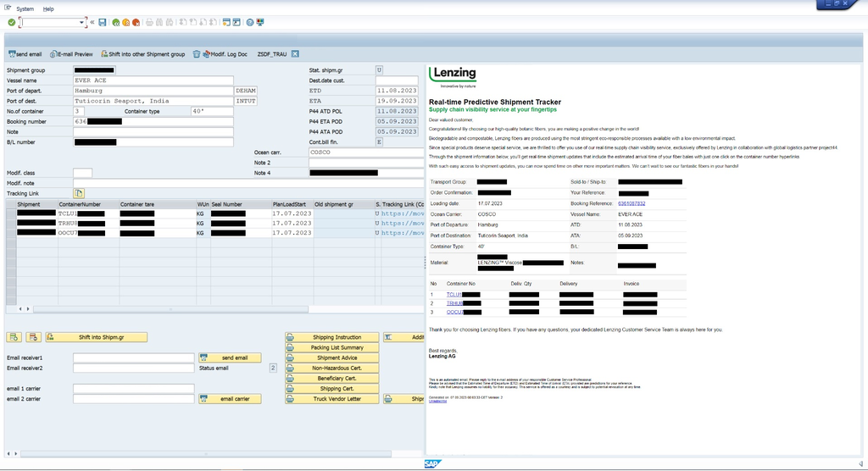Click the orange Exit icon
Viewport: 868px width, 471px height.
(x=125, y=22)
